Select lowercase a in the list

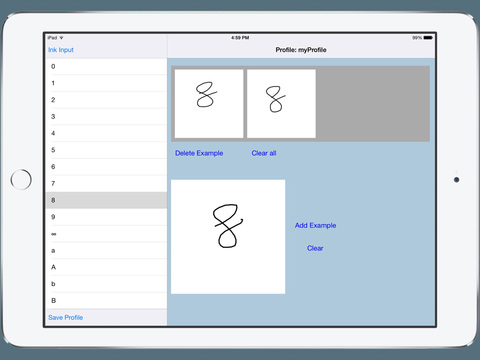click(106, 250)
